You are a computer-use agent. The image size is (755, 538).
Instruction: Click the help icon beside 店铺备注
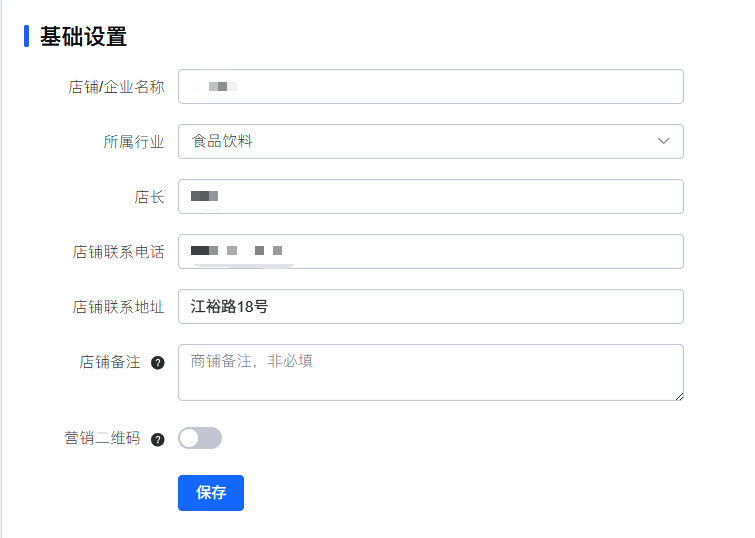click(157, 363)
